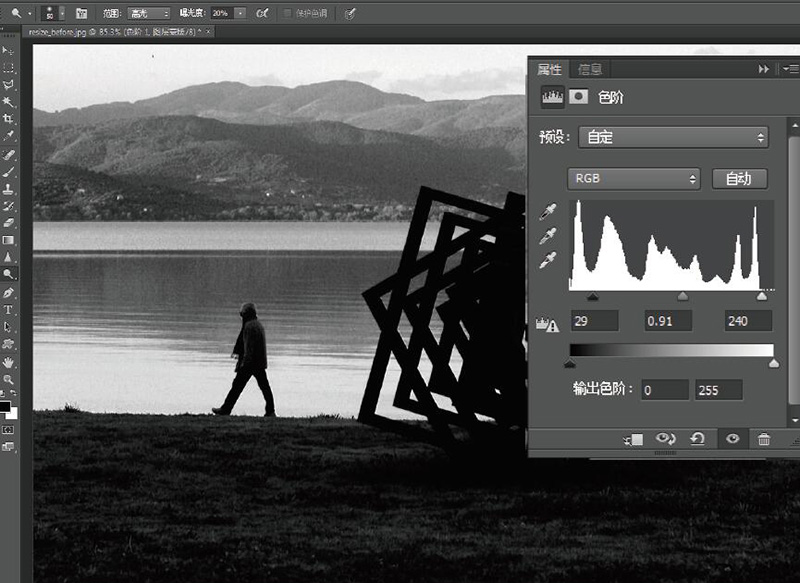Select the Crop tool in toolbox
The height and width of the screenshot is (583, 800).
pos(9,118)
